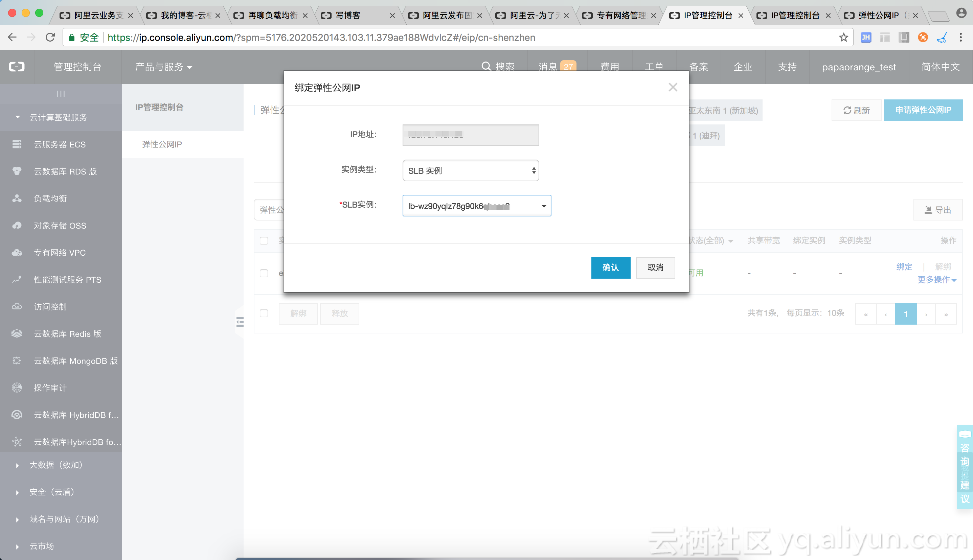This screenshot has height=560, width=973.
Task: Click the JH browser extension icon
Action: 866,37
